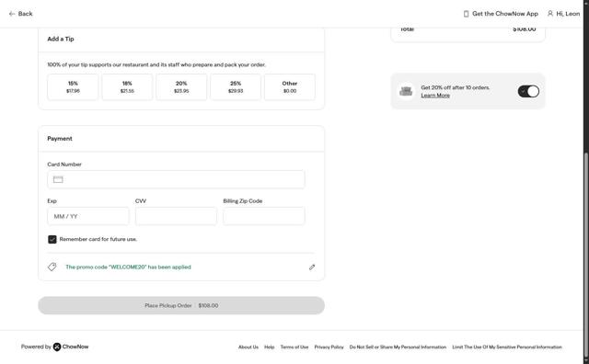Click the ChowNow logo in the footer
Image resolution: width=589 pixels, height=364 pixels.
point(71,347)
